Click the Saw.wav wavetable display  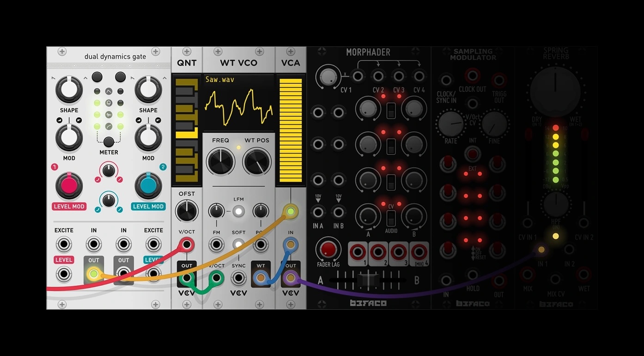(238, 103)
